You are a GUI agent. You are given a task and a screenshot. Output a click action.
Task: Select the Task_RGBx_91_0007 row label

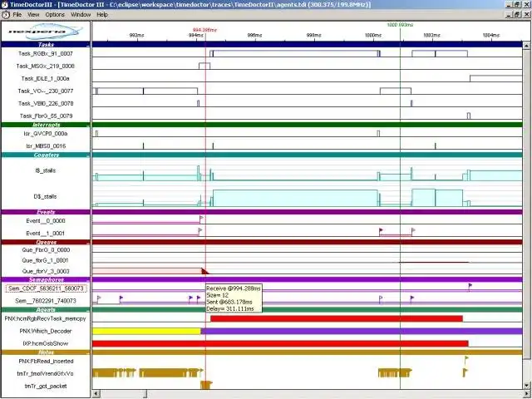46,53
